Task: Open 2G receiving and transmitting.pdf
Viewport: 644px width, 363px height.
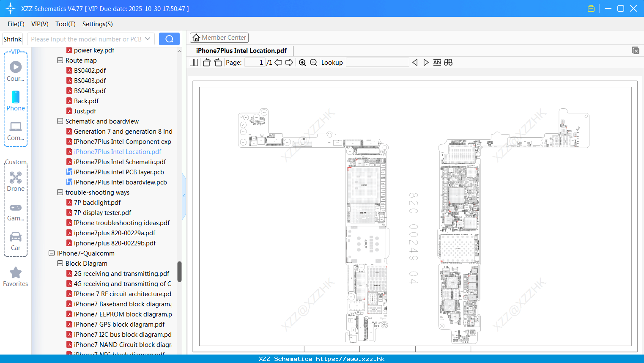Action: point(121,274)
